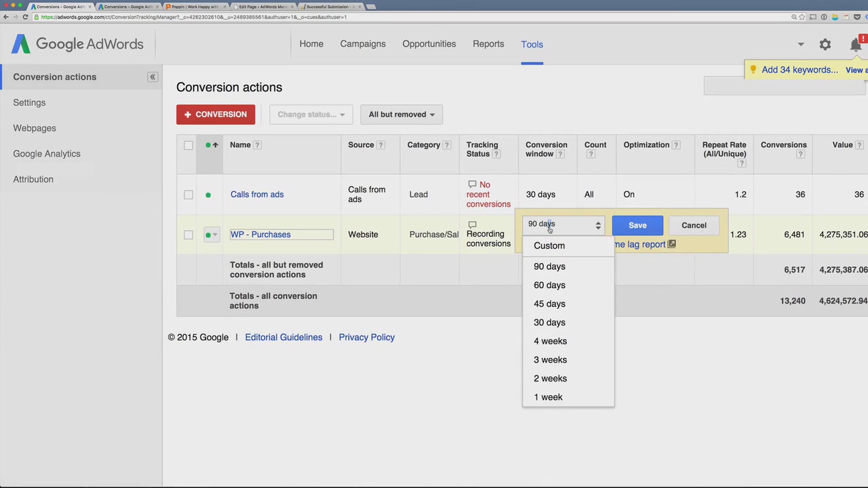The image size is (868, 488).
Task: Choose 30 days from the dropdown list
Action: tap(568, 323)
